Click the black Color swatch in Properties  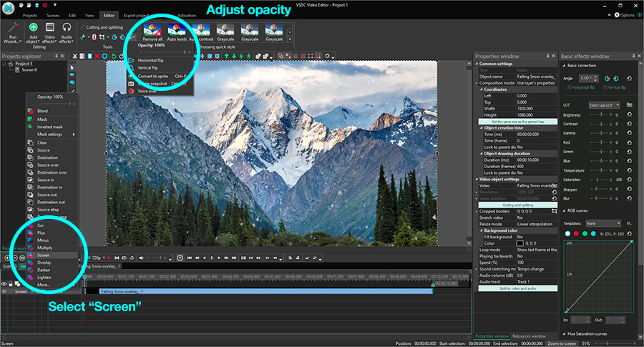520,243
